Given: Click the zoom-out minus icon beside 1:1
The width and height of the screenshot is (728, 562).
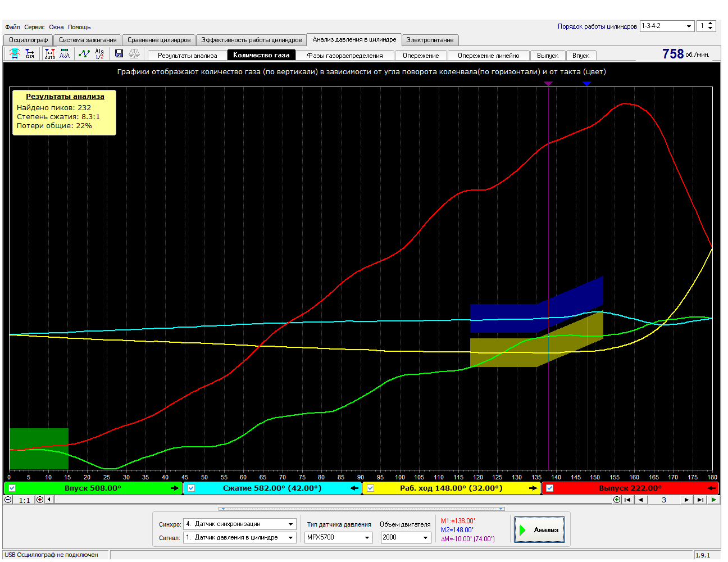Looking at the screenshot, I should (x=8, y=500).
